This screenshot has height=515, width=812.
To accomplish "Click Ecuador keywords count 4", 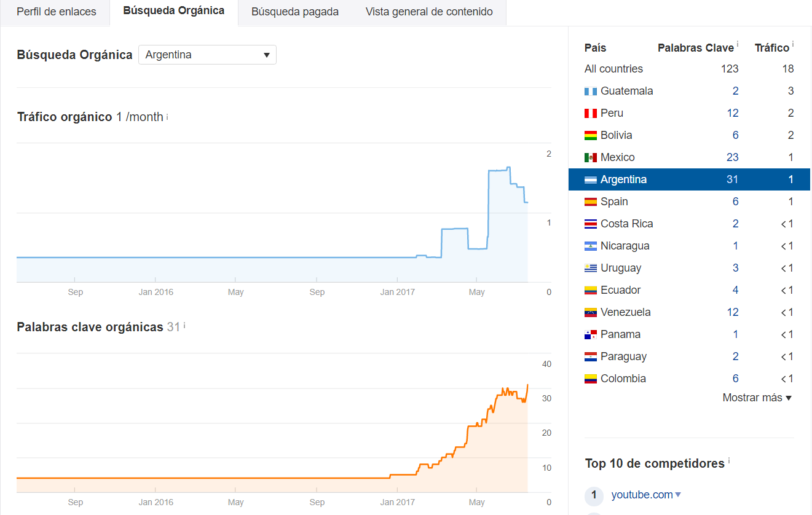I will [735, 290].
